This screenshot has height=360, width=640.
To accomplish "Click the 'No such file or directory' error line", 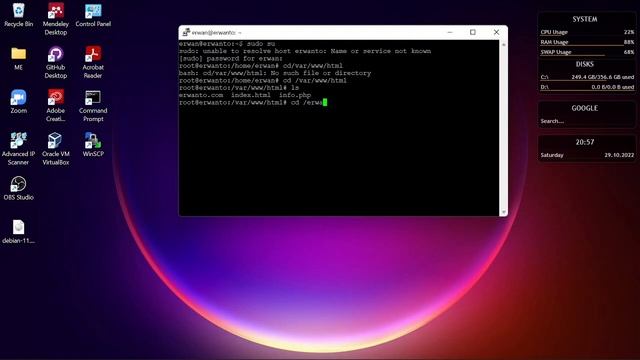I will [275, 73].
